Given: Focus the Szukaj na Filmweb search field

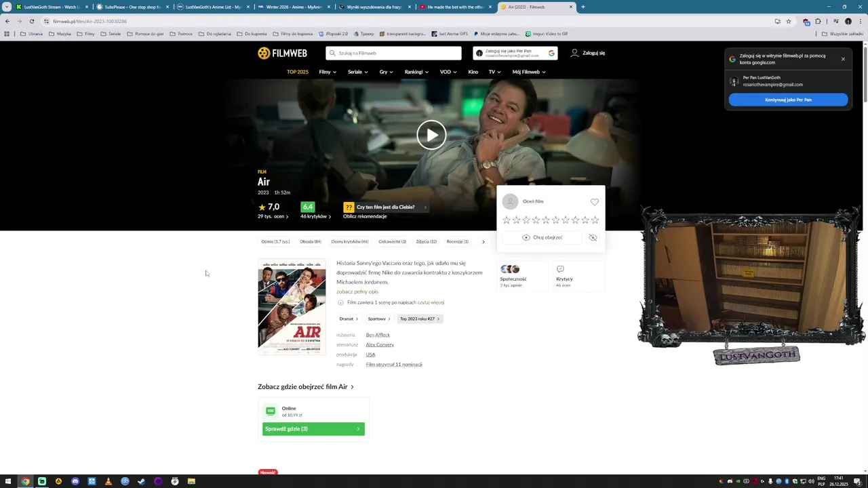Looking at the screenshot, I should pos(393,53).
